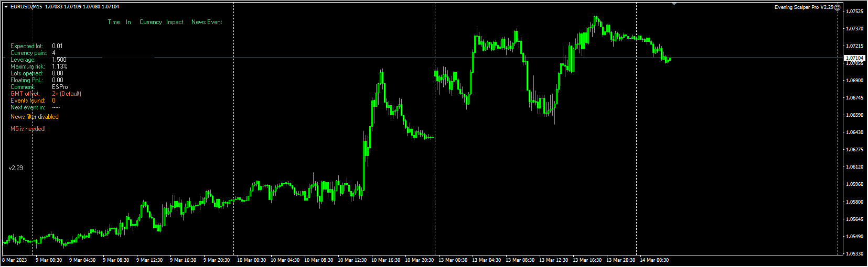Click the 8 Mar 2023 time axis label
This screenshot has height=267, width=868.
tap(15, 260)
